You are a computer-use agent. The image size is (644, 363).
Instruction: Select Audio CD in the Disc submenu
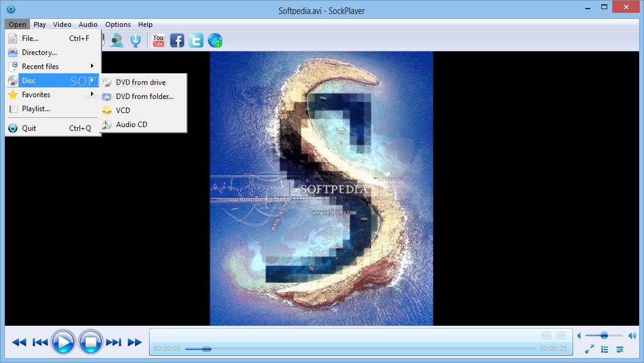[144, 125]
